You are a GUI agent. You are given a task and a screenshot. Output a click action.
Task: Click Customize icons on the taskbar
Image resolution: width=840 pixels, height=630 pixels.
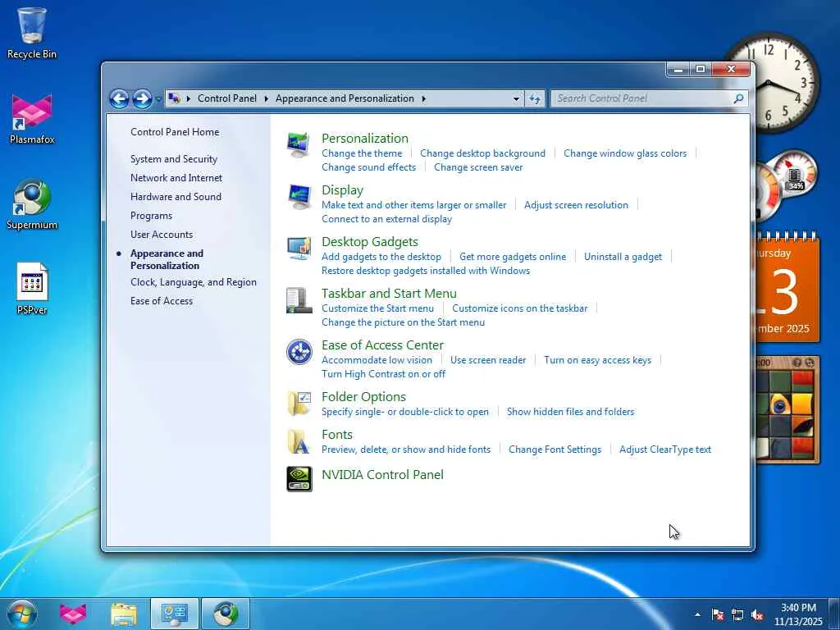coord(519,308)
